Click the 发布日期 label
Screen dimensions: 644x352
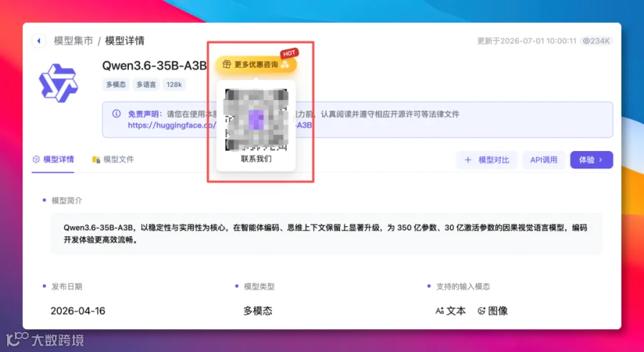pos(67,287)
